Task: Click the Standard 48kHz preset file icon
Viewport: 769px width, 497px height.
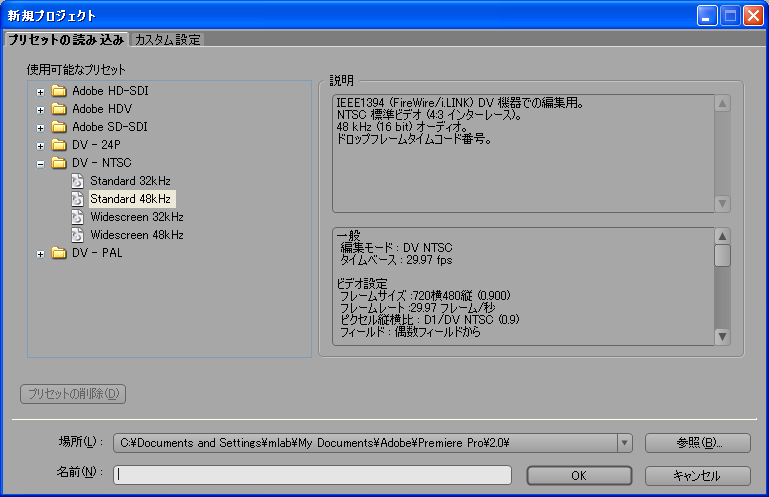Action: tap(77, 199)
